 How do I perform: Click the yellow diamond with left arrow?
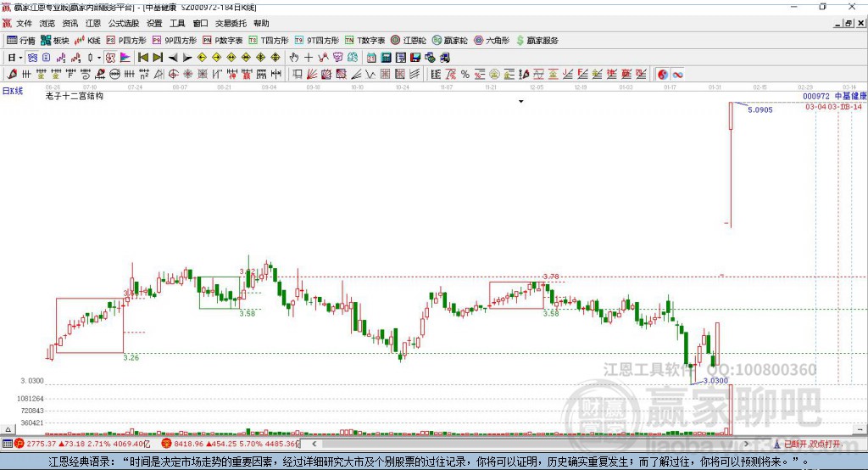(x=202, y=58)
